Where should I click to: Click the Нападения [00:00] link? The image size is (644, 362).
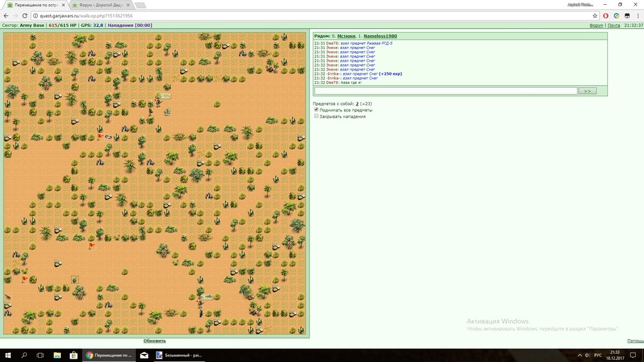[x=129, y=26]
